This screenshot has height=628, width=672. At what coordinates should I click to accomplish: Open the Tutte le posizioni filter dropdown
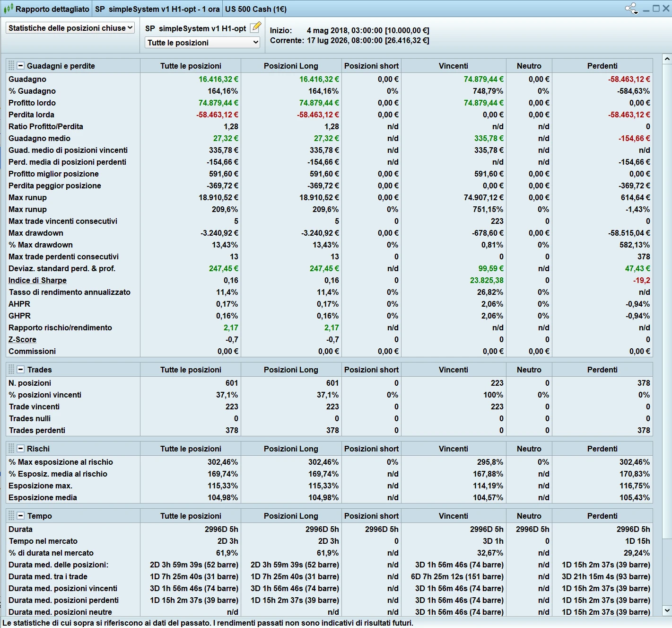(x=202, y=43)
